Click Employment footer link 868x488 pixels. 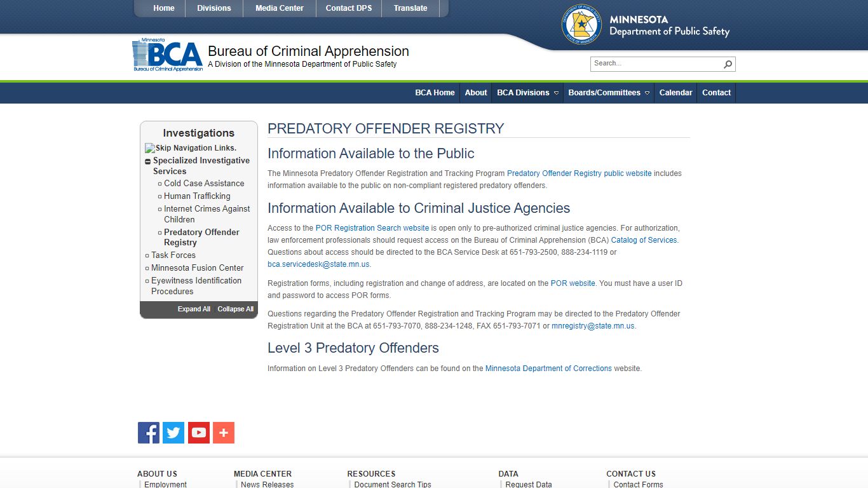(165, 484)
